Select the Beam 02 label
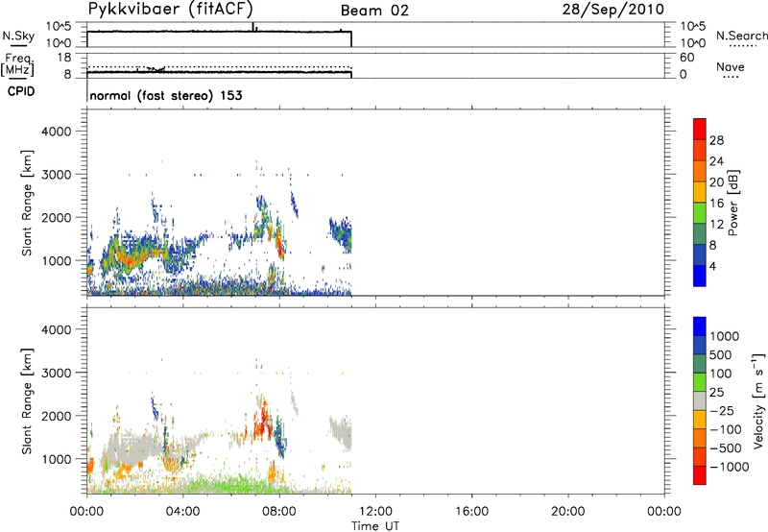 (374, 11)
